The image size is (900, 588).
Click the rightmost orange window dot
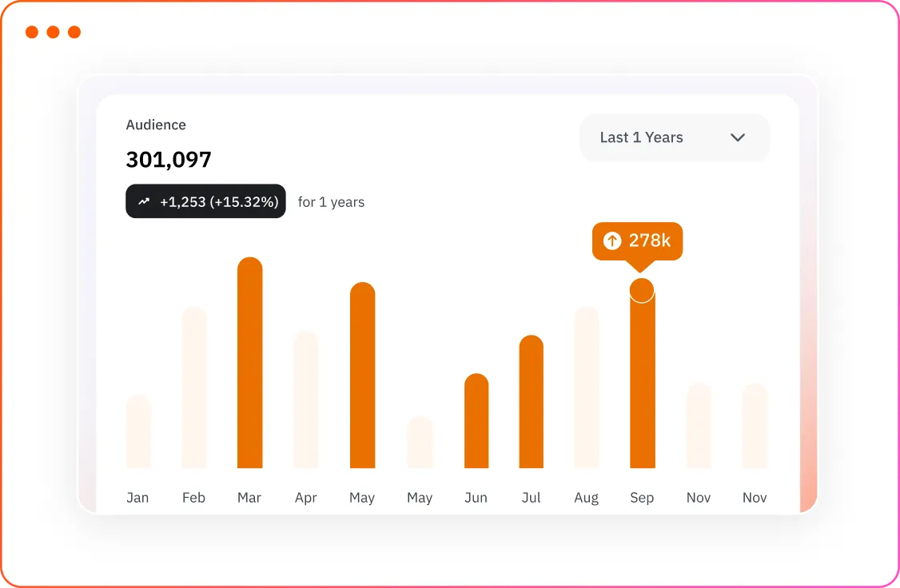74,32
